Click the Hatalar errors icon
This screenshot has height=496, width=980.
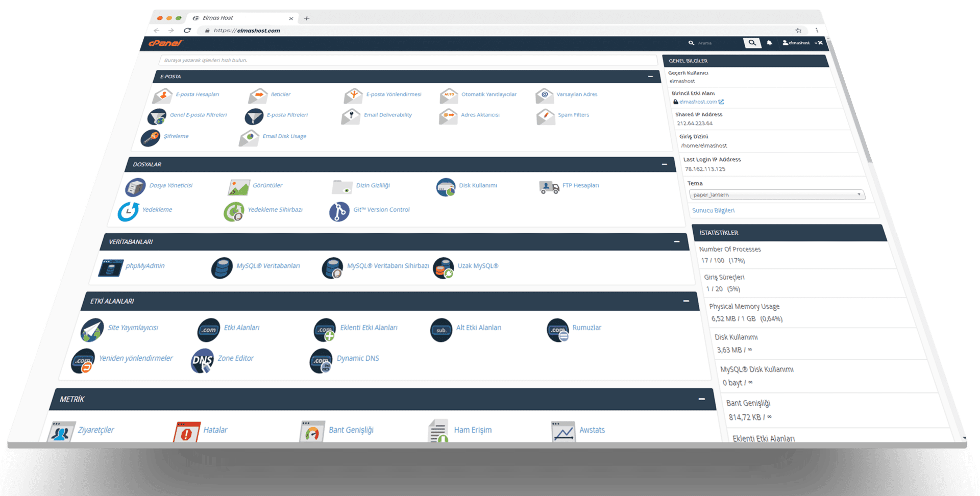[x=187, y=433]
